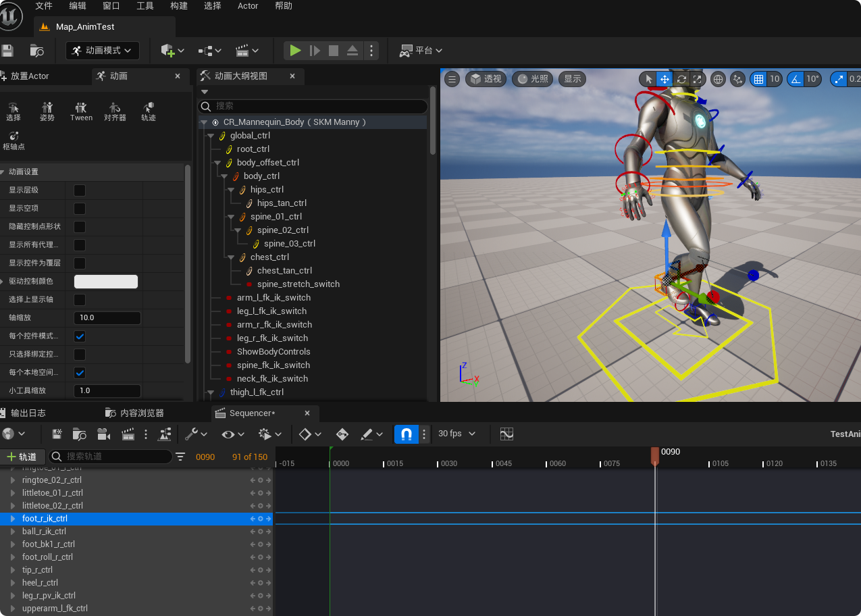Enable the 显示层级 checkbox
The image size is (861, 616).
[x=80, y=190]
